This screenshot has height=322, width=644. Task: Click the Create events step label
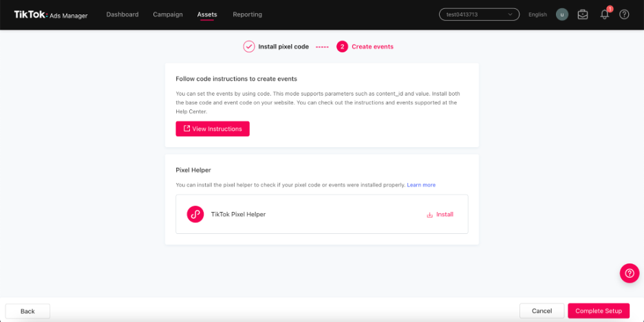tap(372, 47)
